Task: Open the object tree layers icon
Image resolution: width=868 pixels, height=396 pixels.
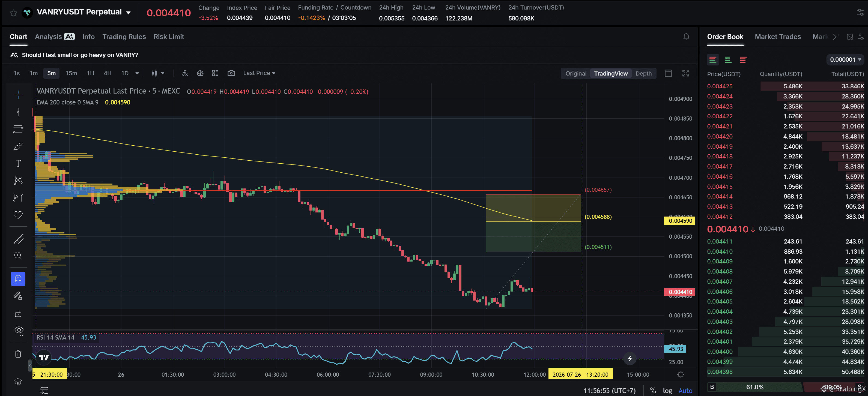Action: (x=18, y=381)
